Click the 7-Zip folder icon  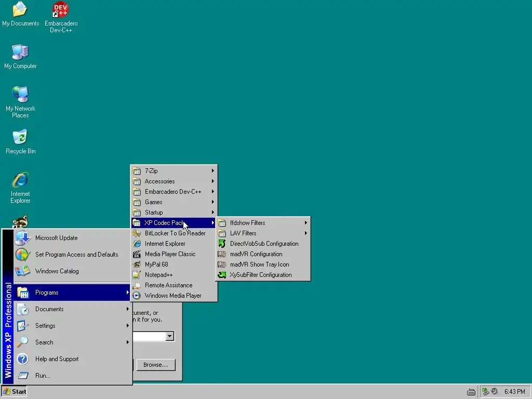(x=137, y=170)
